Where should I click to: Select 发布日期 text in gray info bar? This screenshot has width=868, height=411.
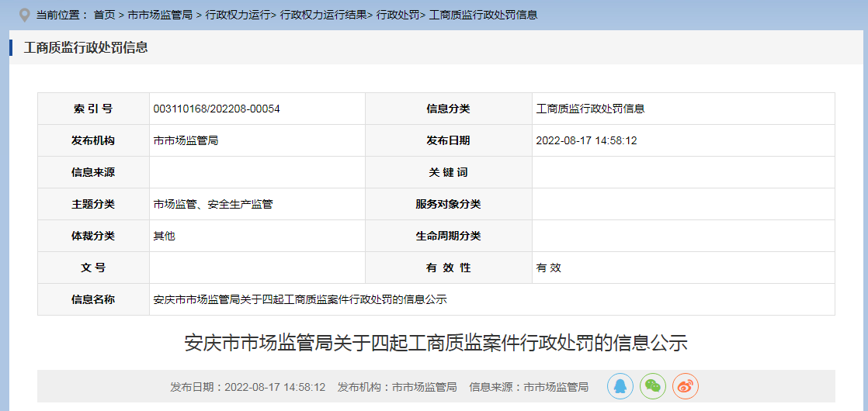(248, 387)
